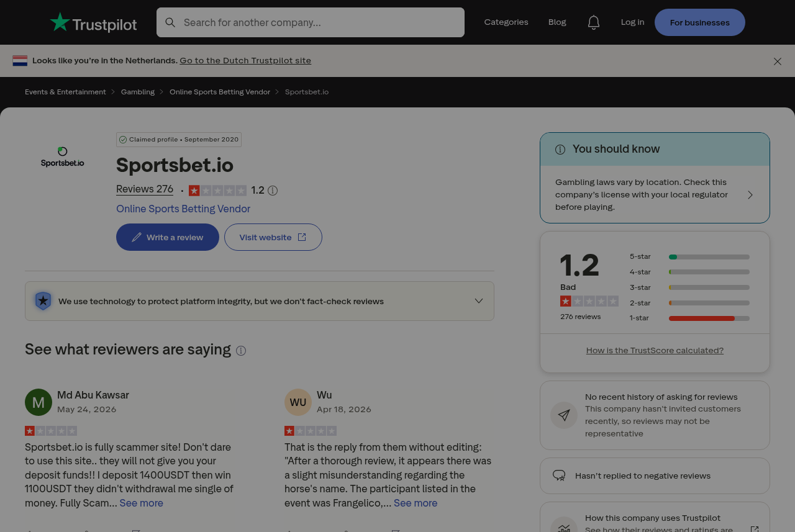Click Visit website
The height and width of the screenshot is (532, 795).
[273, 237]
